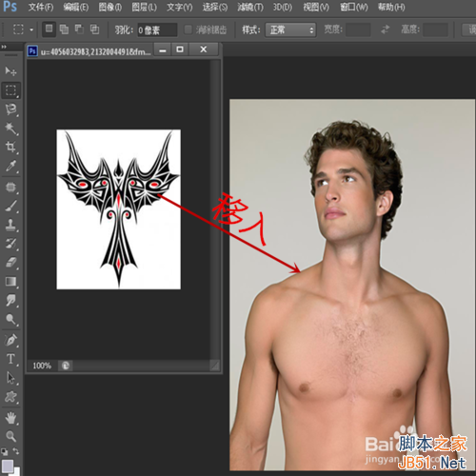
Task: Expand the toolbar double-arrow toggle
Action: (x=4, y=47)
